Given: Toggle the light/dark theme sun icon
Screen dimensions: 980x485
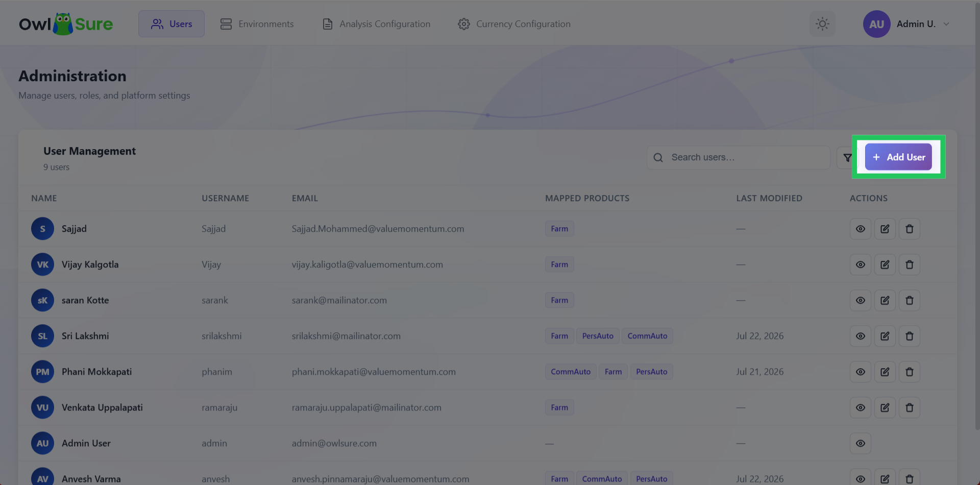Looking at the screenshot, I should (822, 24).
